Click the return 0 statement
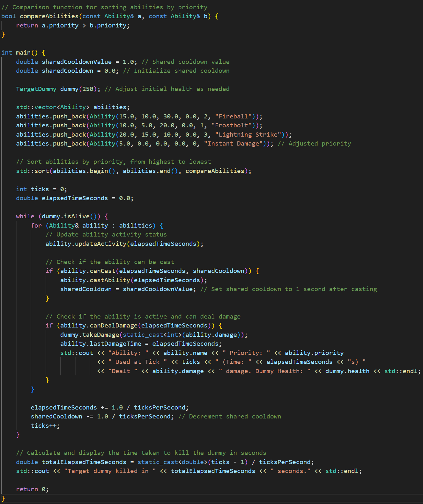 [x=32, y=489]
